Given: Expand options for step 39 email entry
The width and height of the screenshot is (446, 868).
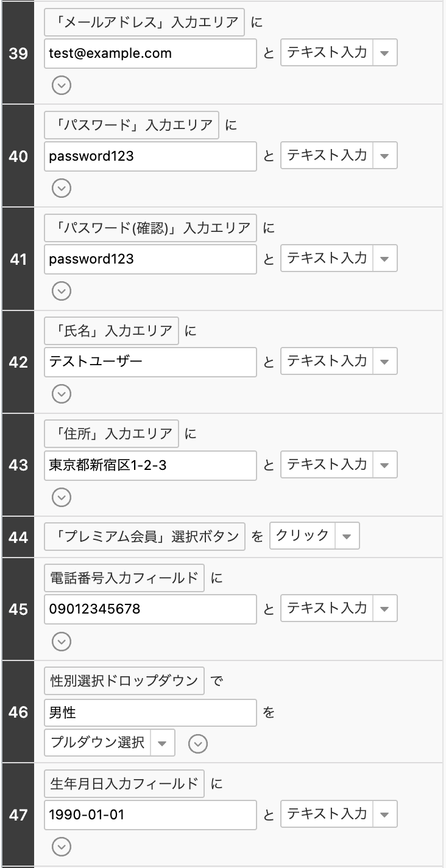Looking at the screenshot, I should (61, 85).
